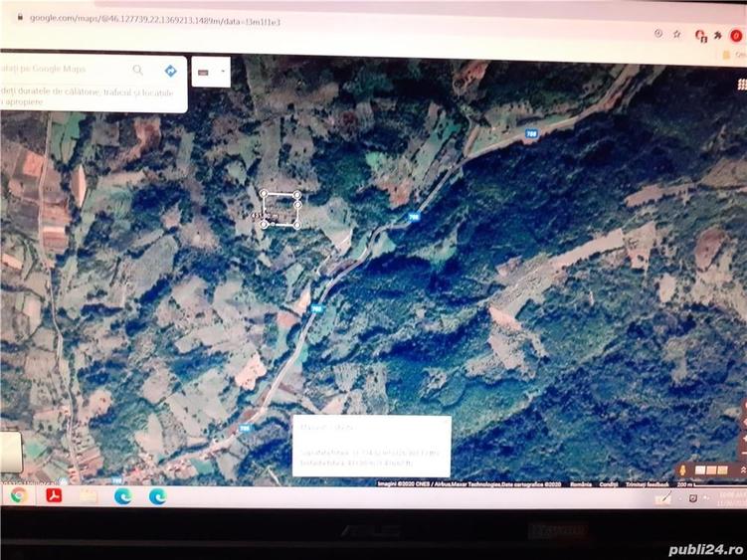Click the browser address bar URL

[155, 21]
